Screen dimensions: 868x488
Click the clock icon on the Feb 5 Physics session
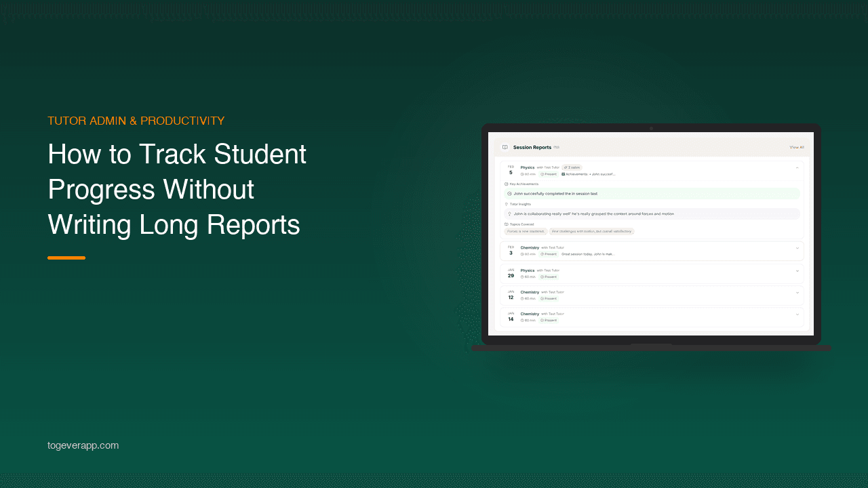(x=522, y=174)
